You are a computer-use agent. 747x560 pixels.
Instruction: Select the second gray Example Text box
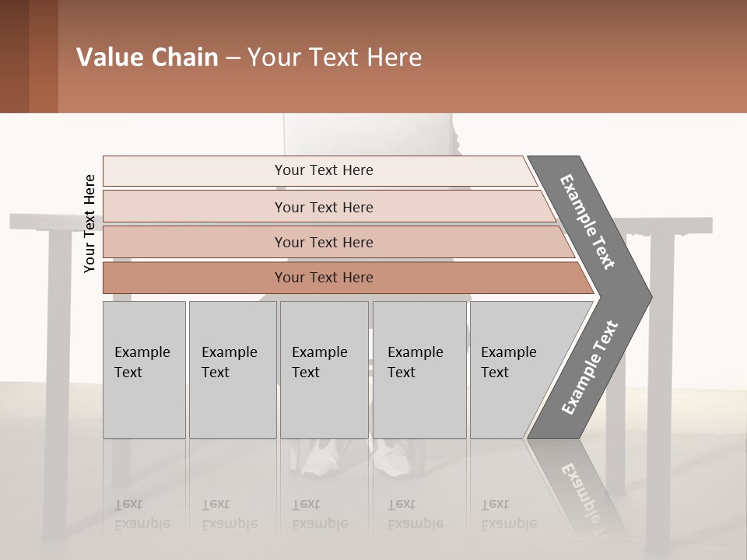pos(232,369)
